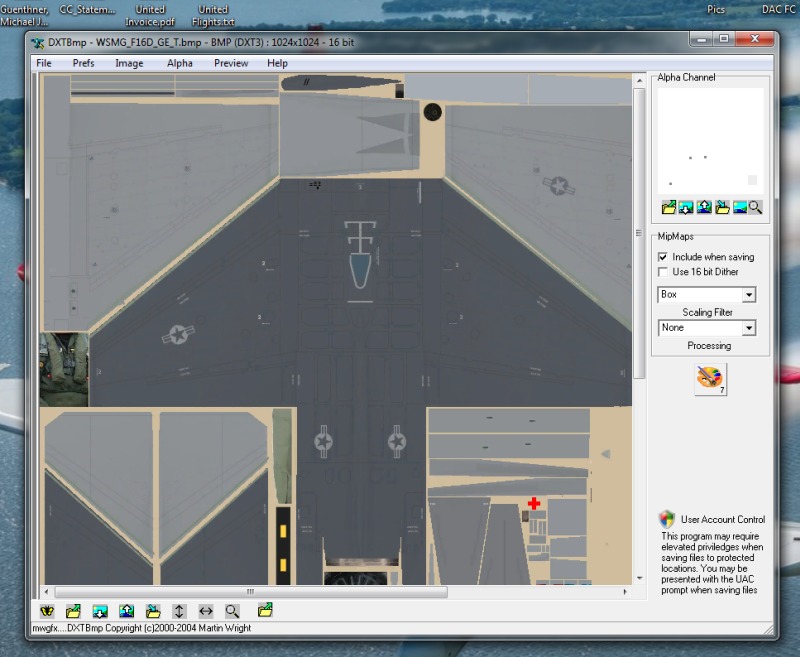Select the magnifier in the bottom toolbar
The width and height of the screenshot is (800, 657).
[x=232, y=610]
